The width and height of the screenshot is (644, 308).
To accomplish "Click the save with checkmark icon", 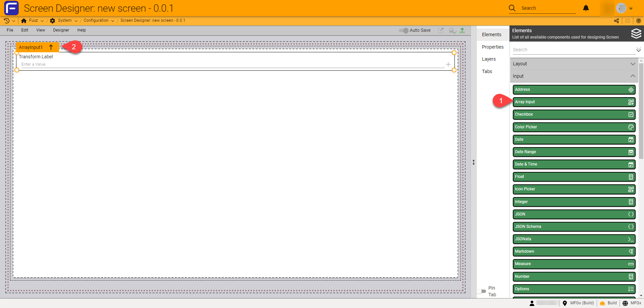I will pos(452,30).
